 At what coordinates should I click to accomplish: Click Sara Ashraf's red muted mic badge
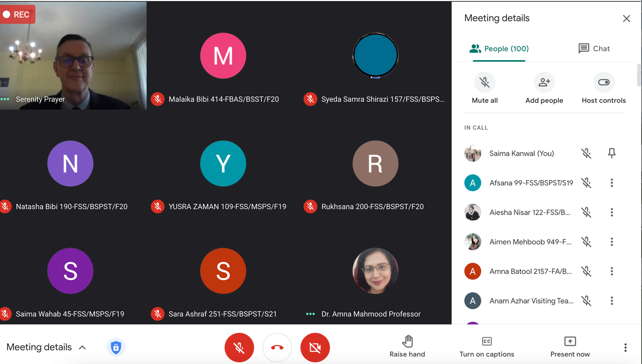coord(157,314)
